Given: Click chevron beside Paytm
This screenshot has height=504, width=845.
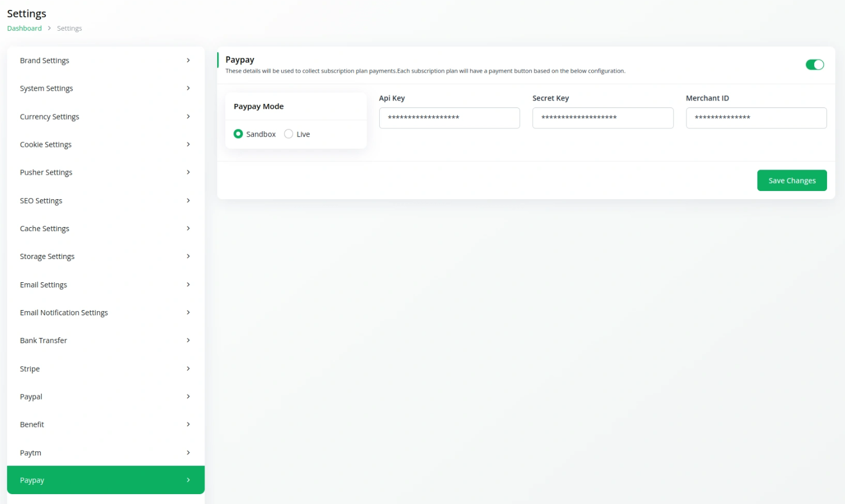Looking at the screenshot, I should click(188, 453).
